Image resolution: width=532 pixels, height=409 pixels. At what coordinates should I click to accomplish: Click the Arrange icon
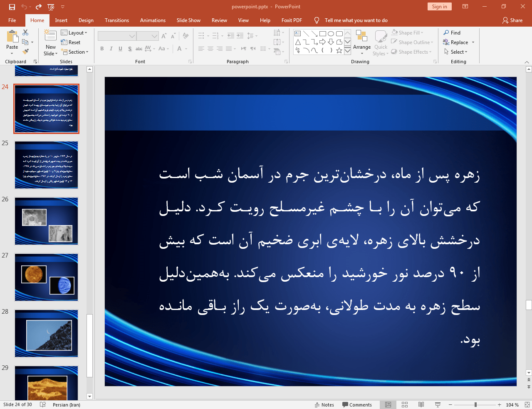tap(361, 37)
